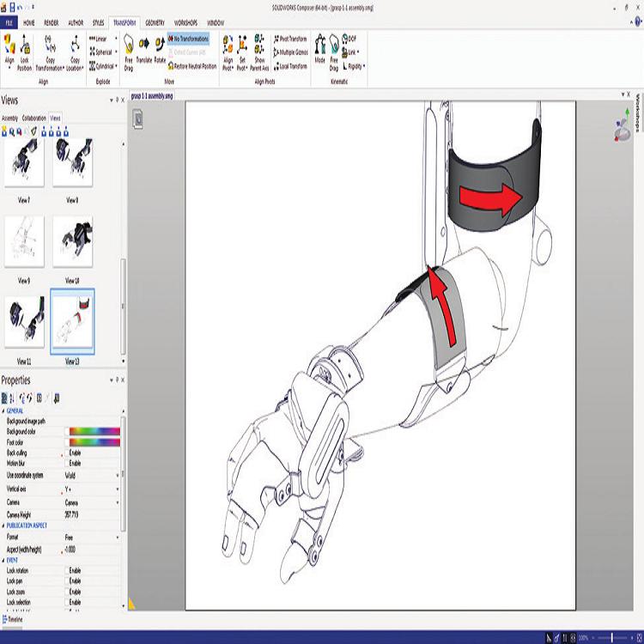Click the No Transformations button
The height and width of the screenshot is (644, 644).
tap(188, 39)
